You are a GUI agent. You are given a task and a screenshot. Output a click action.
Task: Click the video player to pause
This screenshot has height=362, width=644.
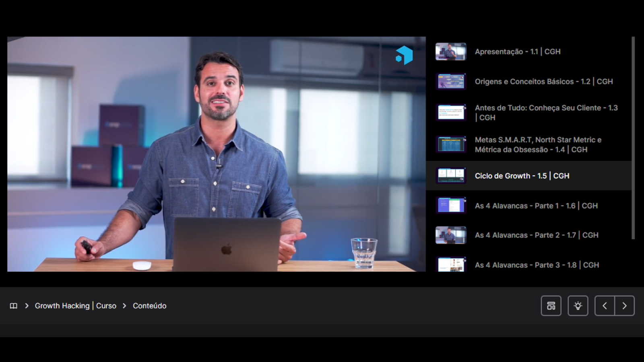[x=217, y=154]
